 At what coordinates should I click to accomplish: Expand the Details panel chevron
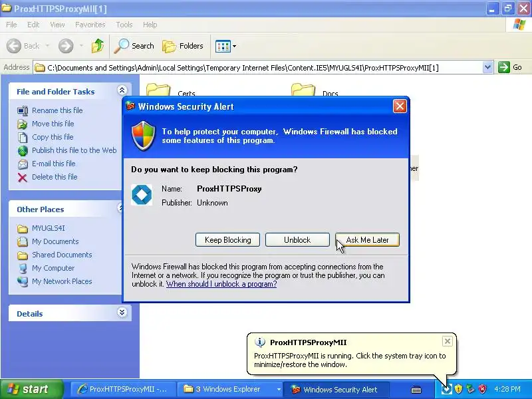pyautogui.click(x=122, y=312)
